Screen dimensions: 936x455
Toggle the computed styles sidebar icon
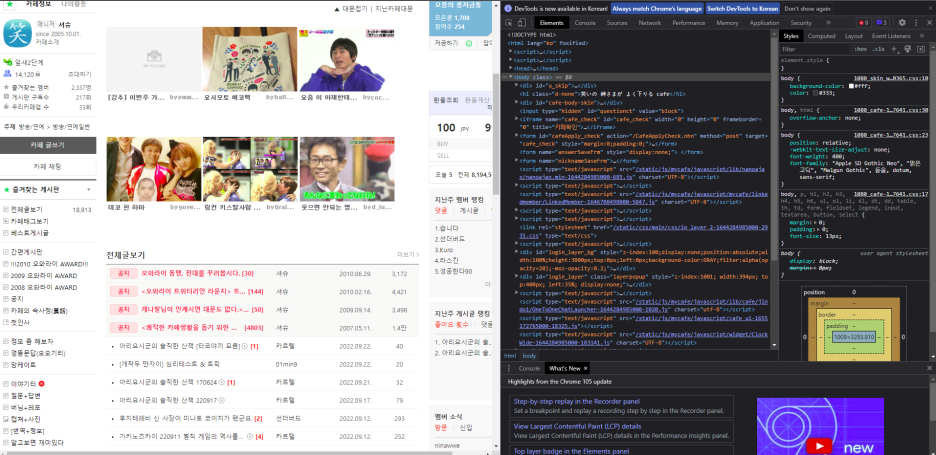920,49
